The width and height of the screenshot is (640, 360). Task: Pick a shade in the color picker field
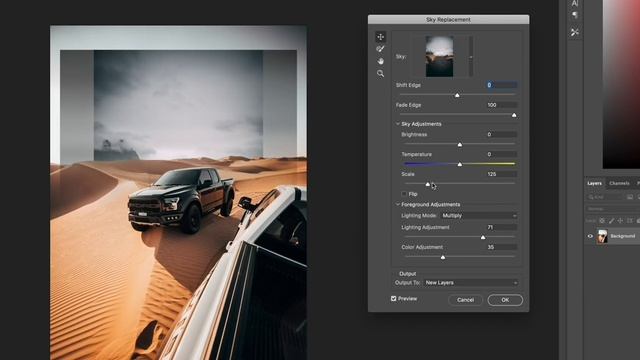pyautogui.click(x=621, y=84)
